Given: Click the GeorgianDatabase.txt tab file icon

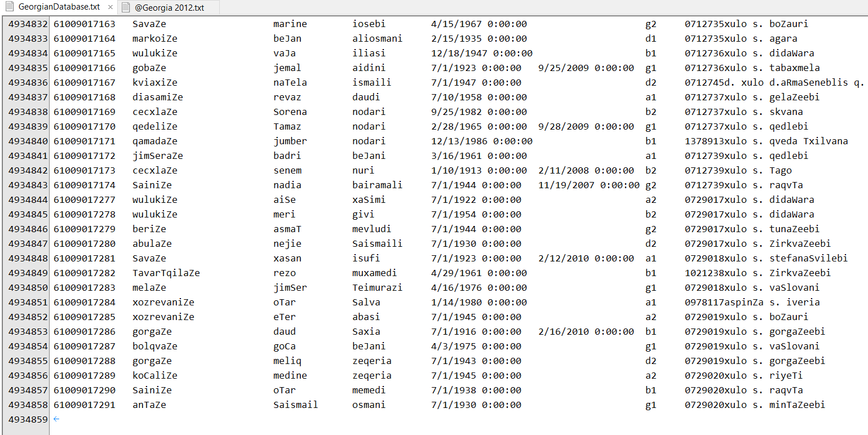Looking at the screenshot, I should (x=10, y=7).
